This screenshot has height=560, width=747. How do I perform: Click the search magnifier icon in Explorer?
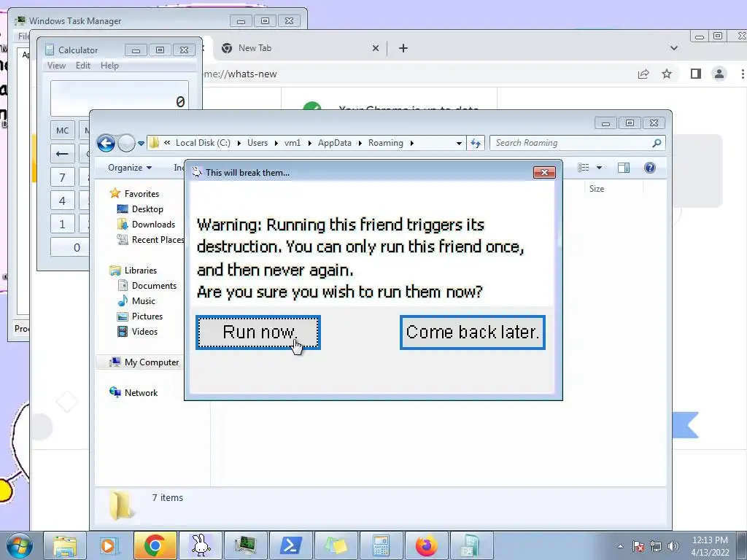[x=657, y=143]
